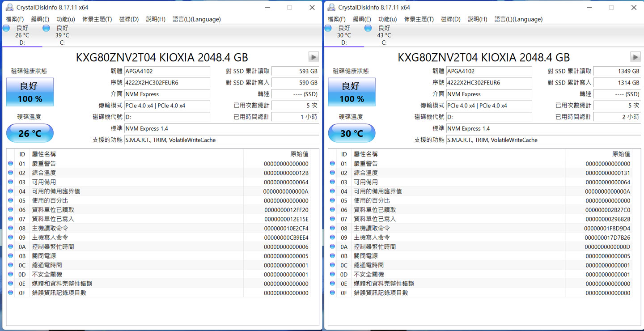Select 使用的百分比 row in left window
The height and width of the screenshot is (331, 644).
[159, 200]
